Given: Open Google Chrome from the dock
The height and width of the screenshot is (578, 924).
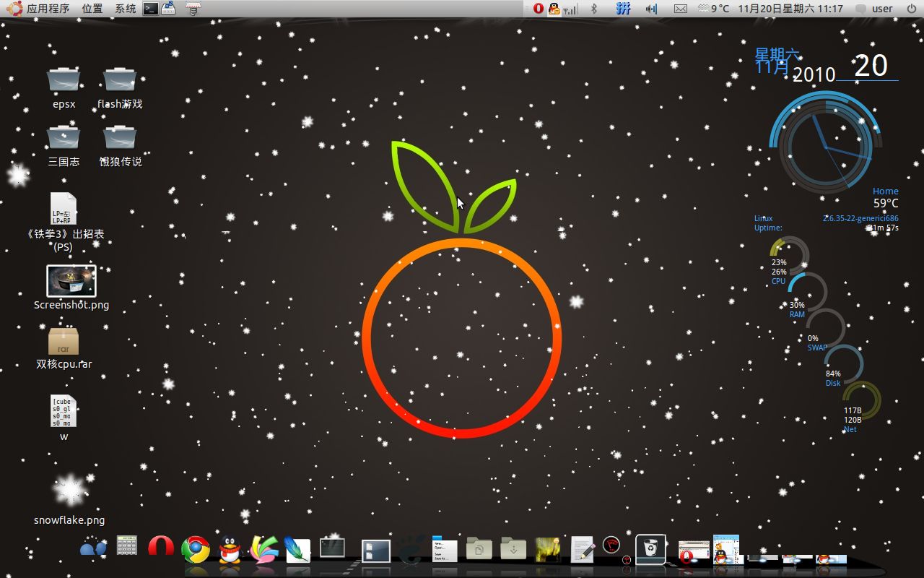Looking at the screenshot, I should click(195, 549).
